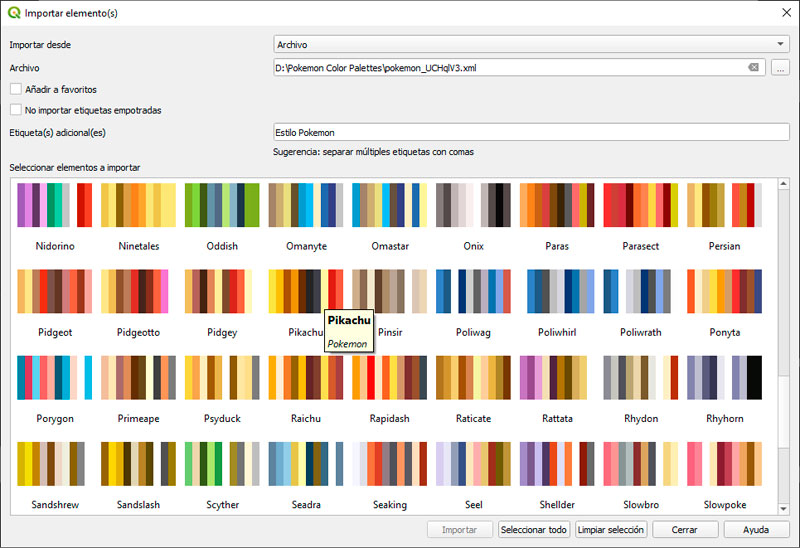This screenshot has height=548, width=800.
Task: Select the Omanyte color ramp
Action: pyautogui.click(x=306, y=205)
